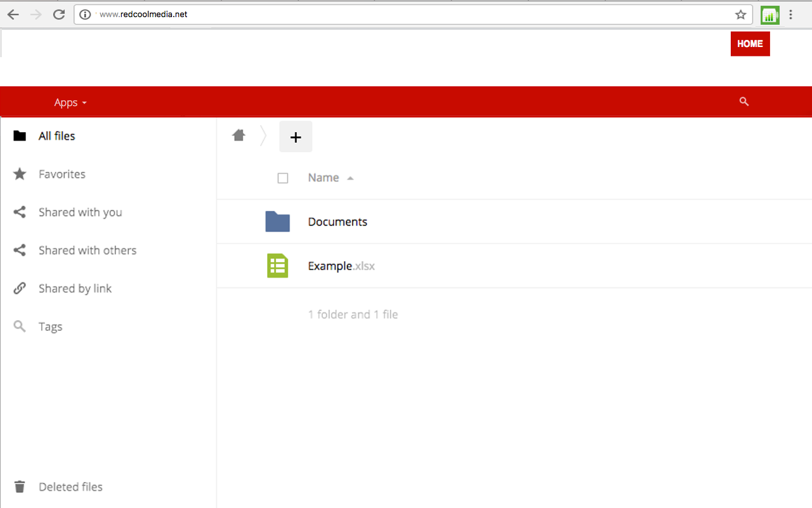This screenshot has height=508, width=812.
Task: Click the URL address bar field
Action: click(412, 15)
